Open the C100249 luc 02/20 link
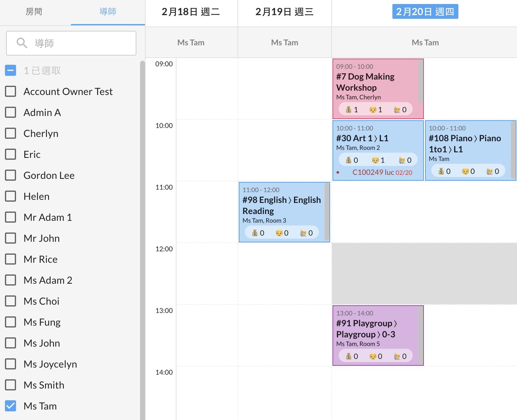 tap(382, 172)
